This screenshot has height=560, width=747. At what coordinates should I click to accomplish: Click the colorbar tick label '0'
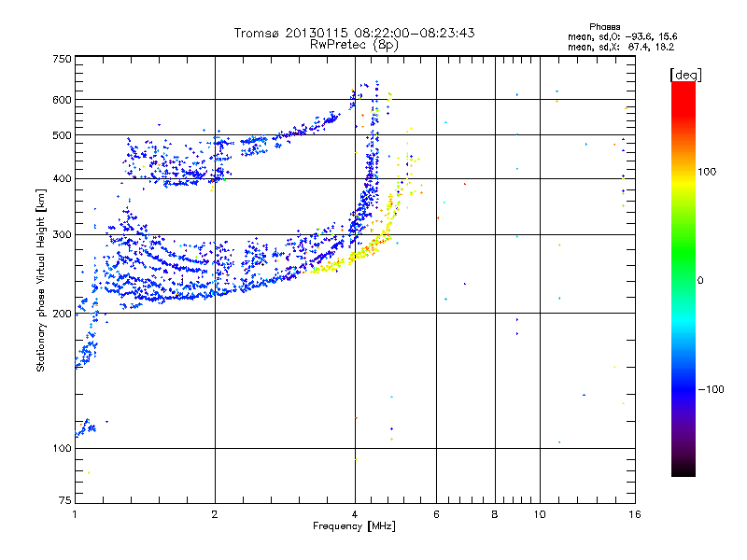pyautogui.click(x=700, y=281)
